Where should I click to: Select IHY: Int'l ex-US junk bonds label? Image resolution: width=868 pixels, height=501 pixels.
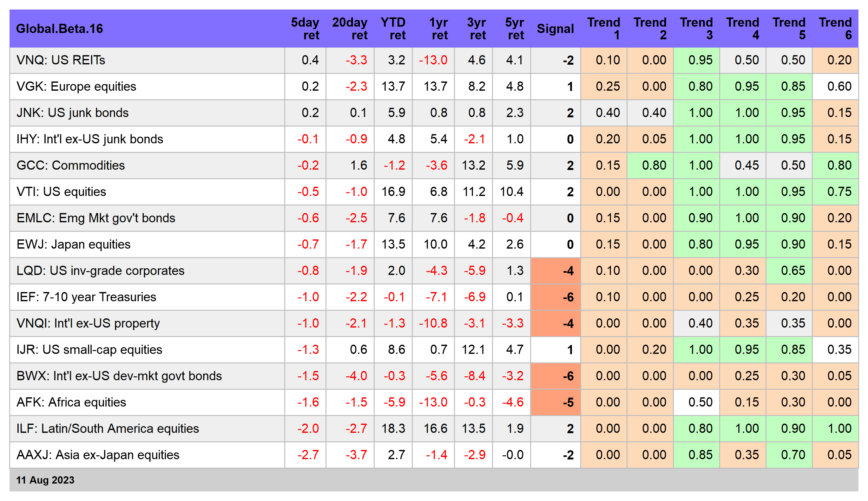tap(89, 139)
